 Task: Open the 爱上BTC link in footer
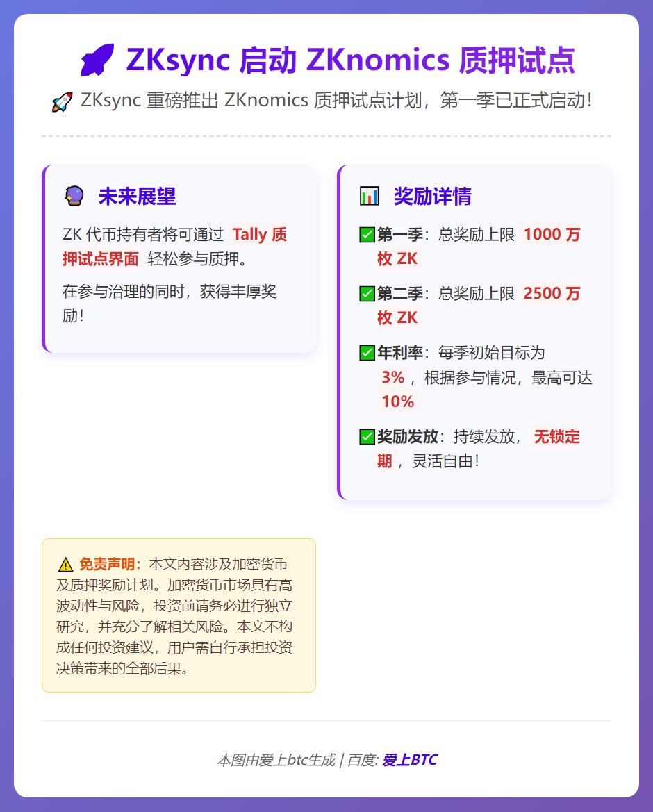410,760
